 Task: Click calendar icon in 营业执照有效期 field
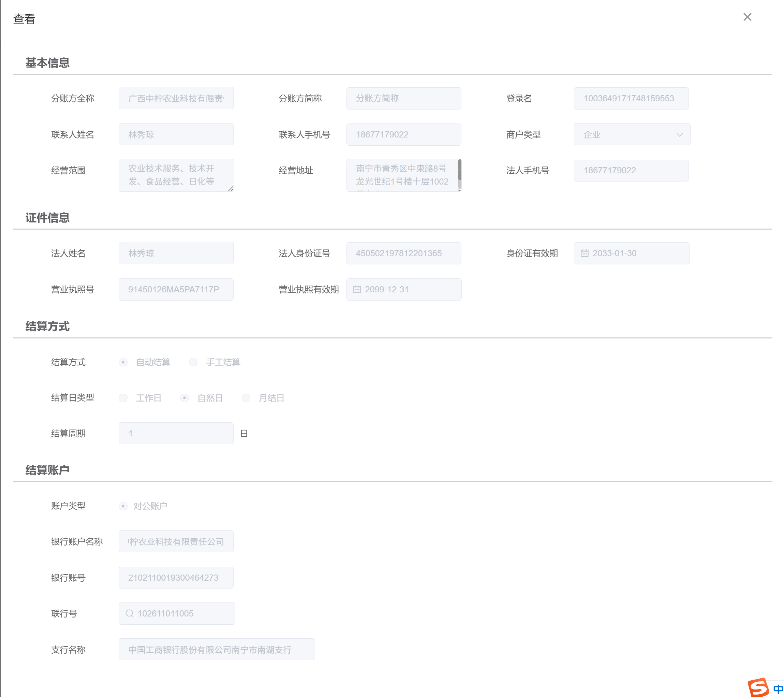[357, 289]
